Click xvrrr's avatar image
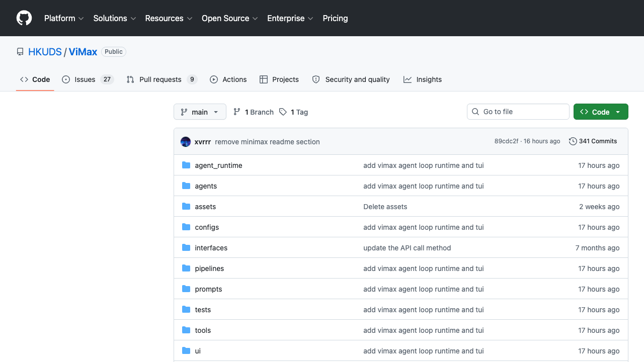 (186, 141)
